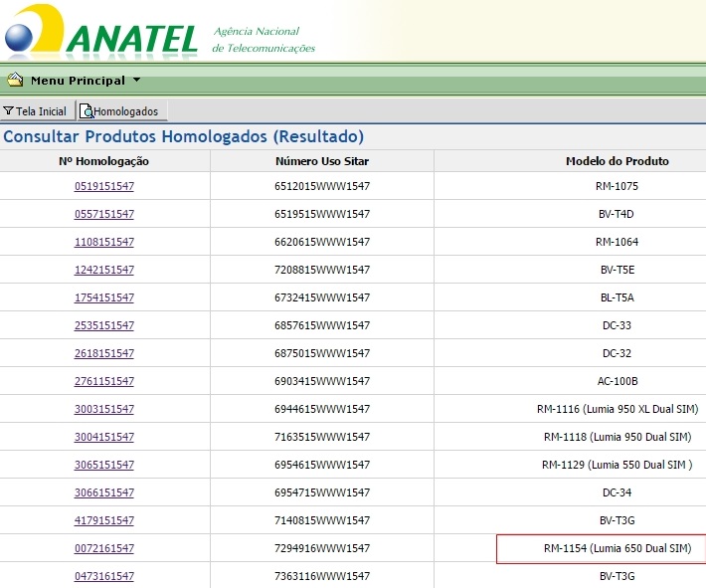Click product model DC-33
Image resolution: width=706 pixels, height=588 pixels.
point(617,325)
